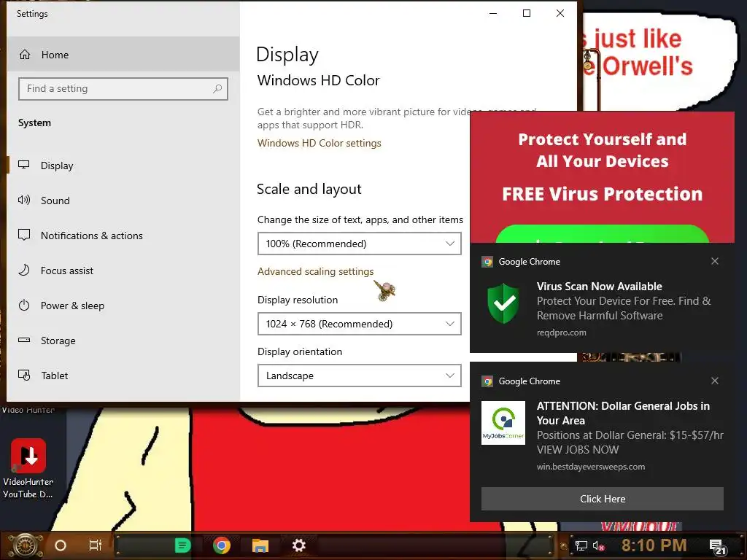Open the Display settings page
Image resolution: width=747 pixels, height=560 pixels.
tap(123, 166)
